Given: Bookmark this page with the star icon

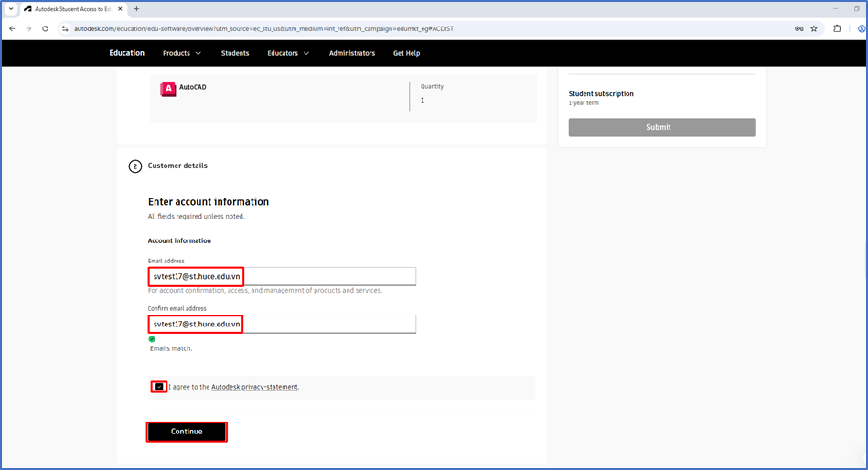Looking at the screenshot, I should (x=814, y=28).
